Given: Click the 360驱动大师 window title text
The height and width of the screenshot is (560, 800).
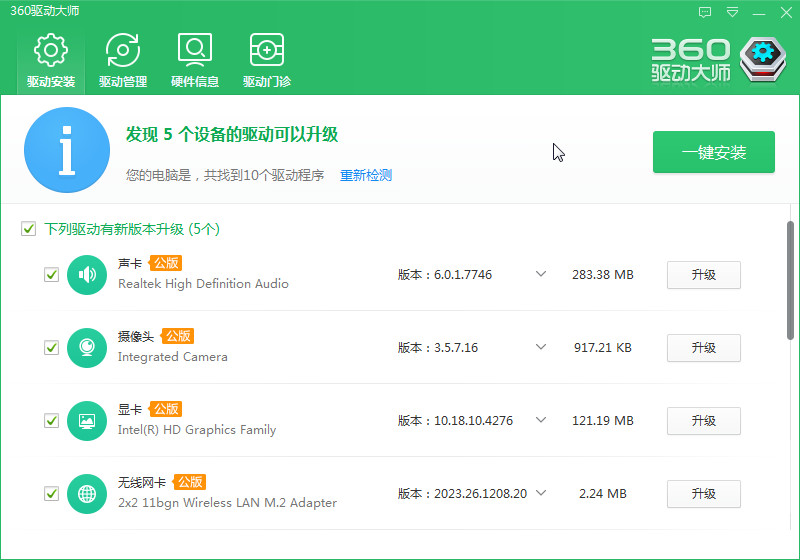Looking at the screenshot, I should click(x=45, y=11).
